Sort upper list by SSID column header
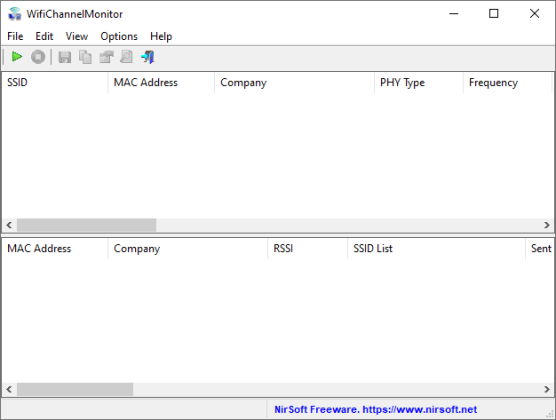The width and height of the screenshot is (556, 420). [x=55, y=83]
